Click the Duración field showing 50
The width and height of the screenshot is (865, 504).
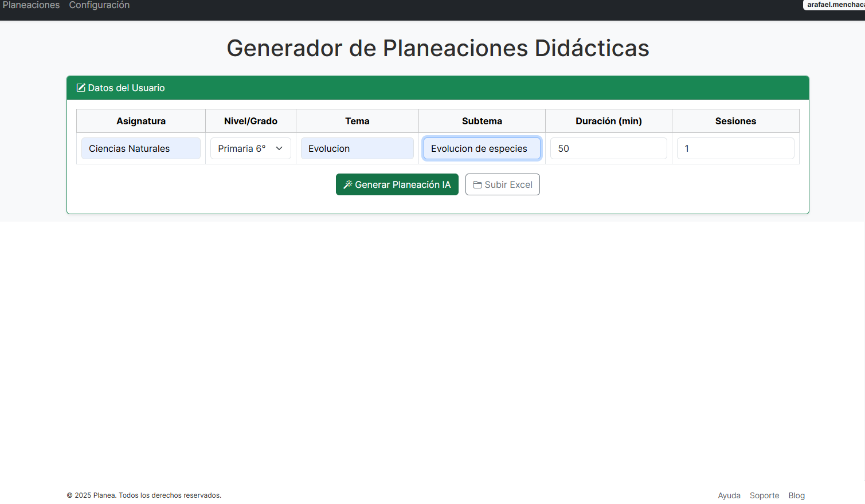(608, 148)
